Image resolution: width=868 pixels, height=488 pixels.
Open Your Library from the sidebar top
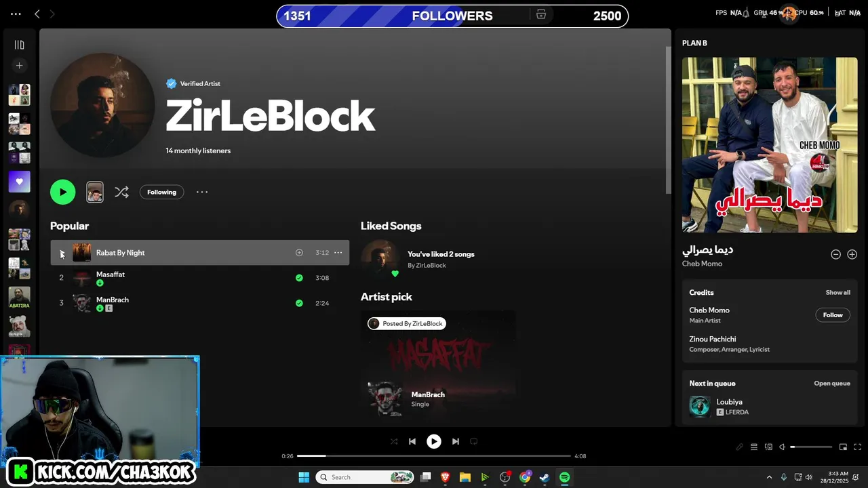[19, 45]
